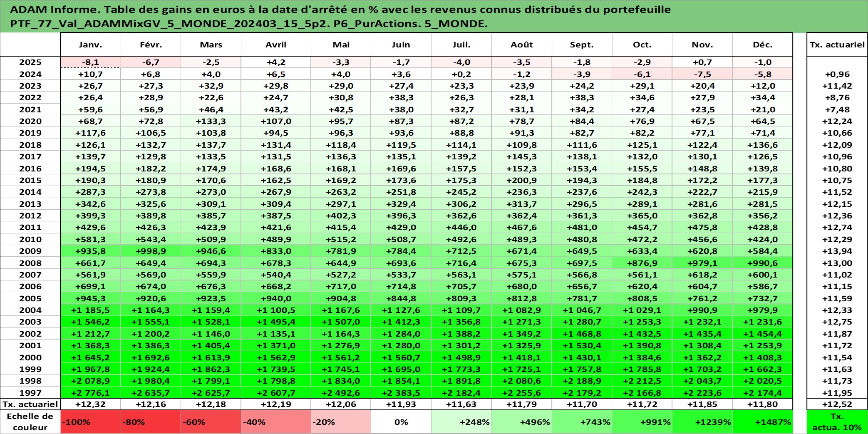Viewport: 868px width, 434px height.
Task: Click the 1998 Oct. value +2 212,5
Action: click(x=642, y=381)
